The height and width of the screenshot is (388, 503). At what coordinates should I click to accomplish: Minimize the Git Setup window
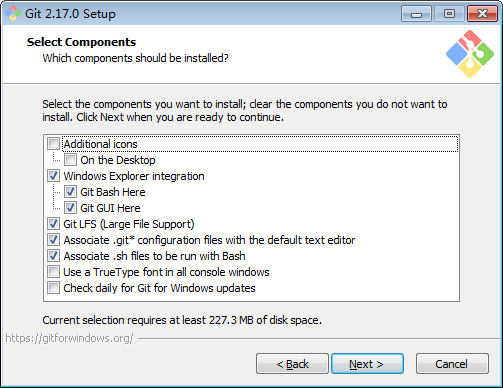pyautogui.click(x=416, y=14)
